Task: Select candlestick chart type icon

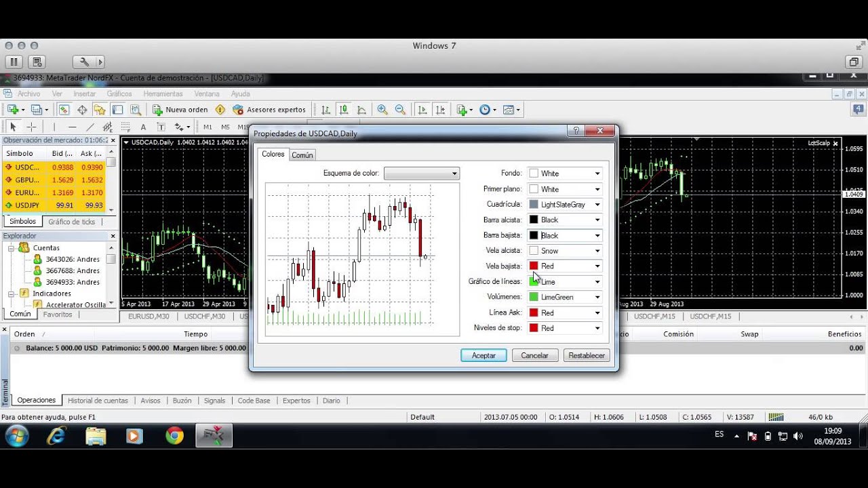Action: tap(344, 109)
